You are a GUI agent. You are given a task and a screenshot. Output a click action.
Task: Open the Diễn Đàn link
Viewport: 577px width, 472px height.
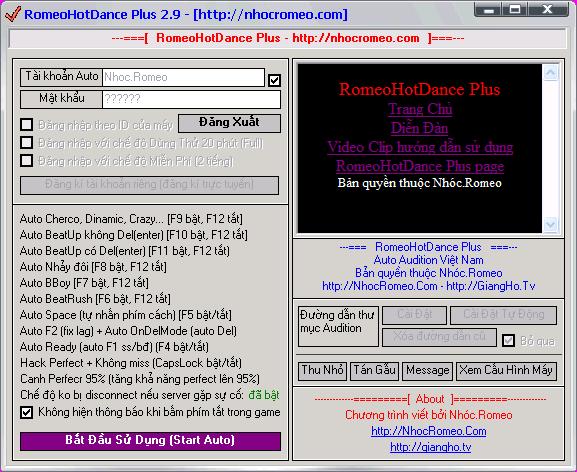(420, 128)
